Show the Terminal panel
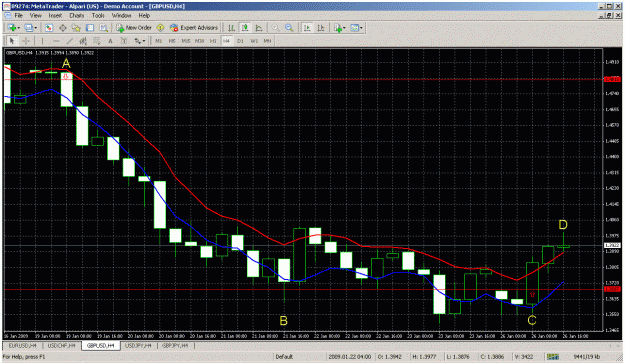 pyautogui.click(x=90, y=27)
